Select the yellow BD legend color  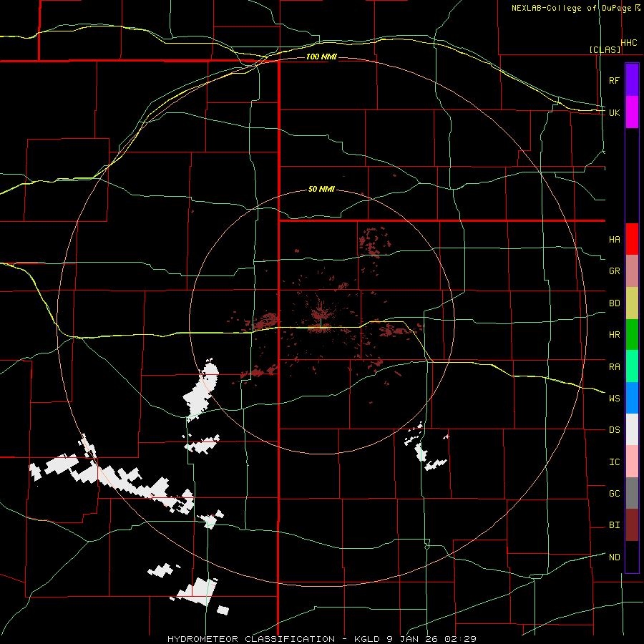click(632, 303)
